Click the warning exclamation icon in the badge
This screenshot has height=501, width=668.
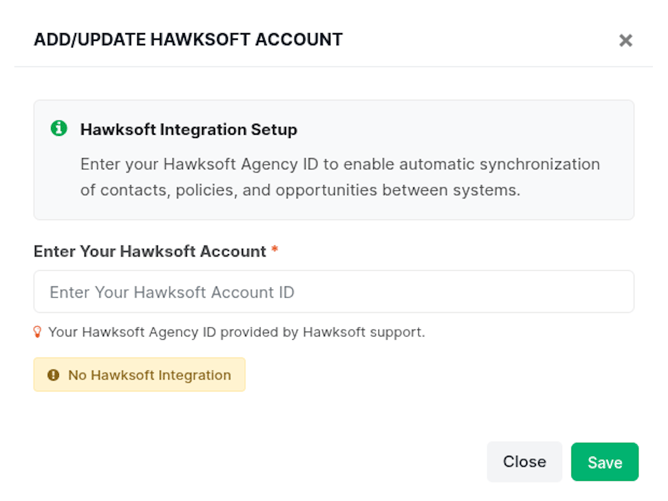point(54,375)
